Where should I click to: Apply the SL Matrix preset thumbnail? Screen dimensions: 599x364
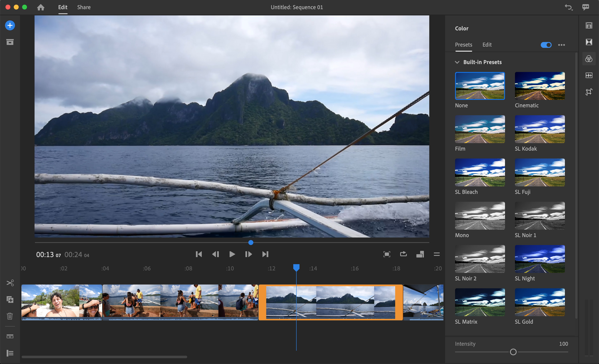point(480,302)
